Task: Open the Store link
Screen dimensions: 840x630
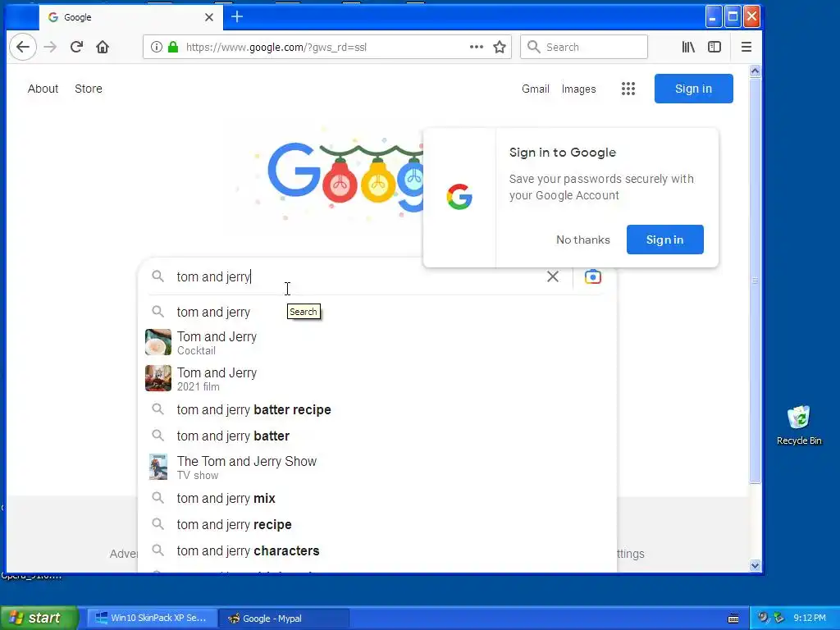Action: tap(89, 89)
